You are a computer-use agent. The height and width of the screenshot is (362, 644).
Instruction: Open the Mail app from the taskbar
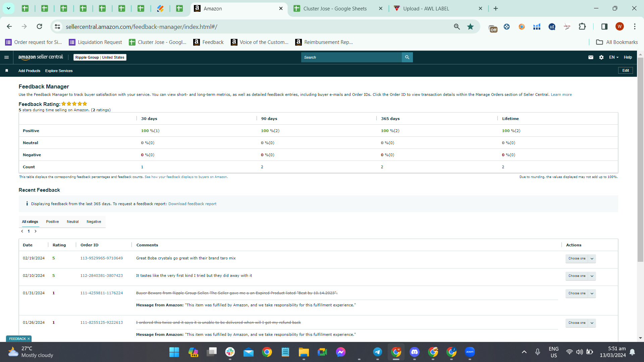[249, 352]
